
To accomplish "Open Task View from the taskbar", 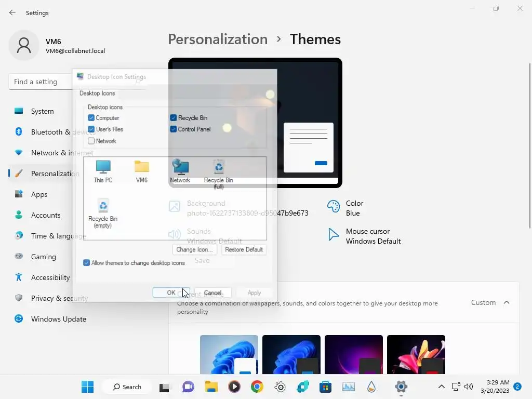I will point(164,387).
